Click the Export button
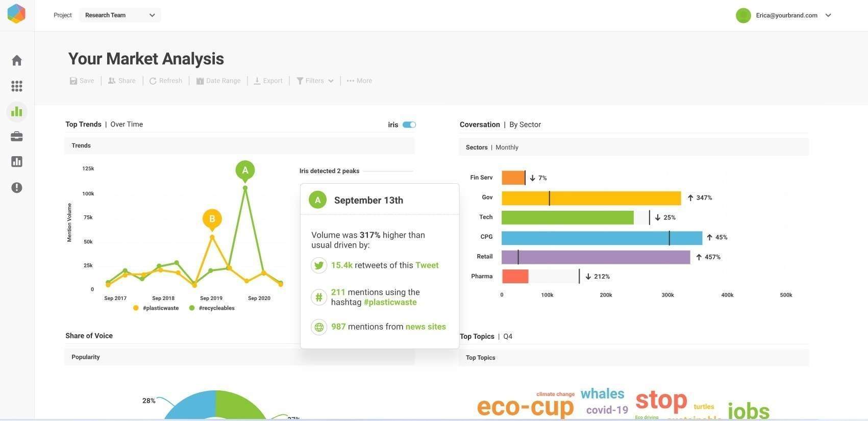The height and width of the screenshot is (421, 868). coord(268,81)
